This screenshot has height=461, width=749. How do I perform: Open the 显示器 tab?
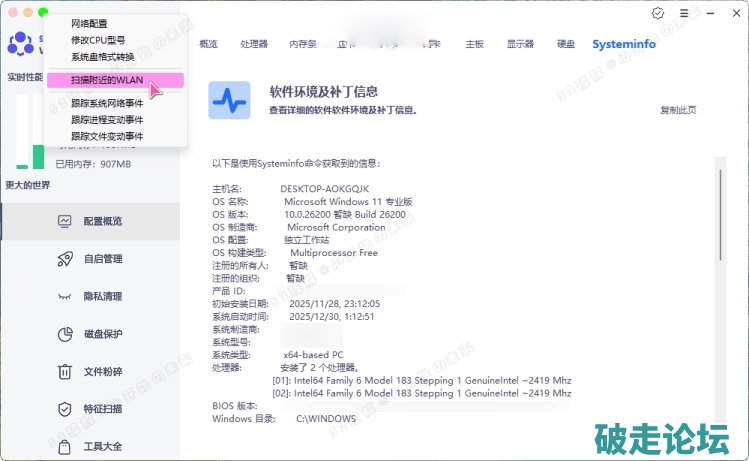click(x=520, y=45)
